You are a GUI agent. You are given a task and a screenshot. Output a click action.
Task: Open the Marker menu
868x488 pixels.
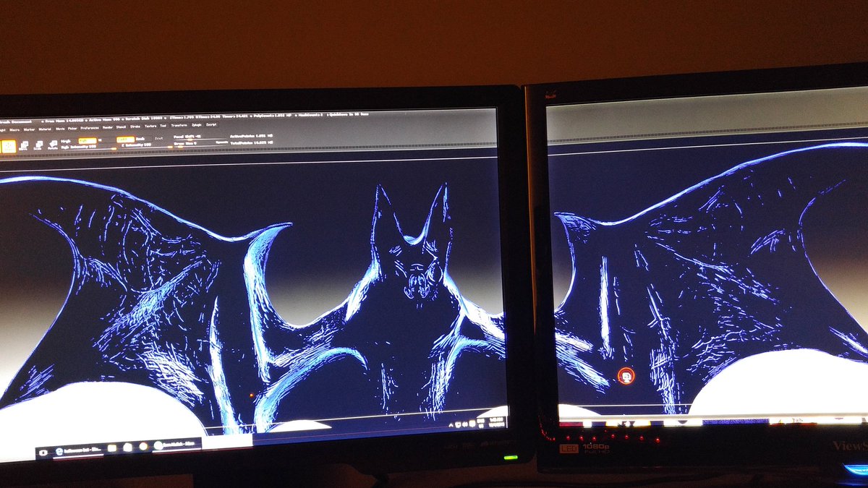coord(29,129)
